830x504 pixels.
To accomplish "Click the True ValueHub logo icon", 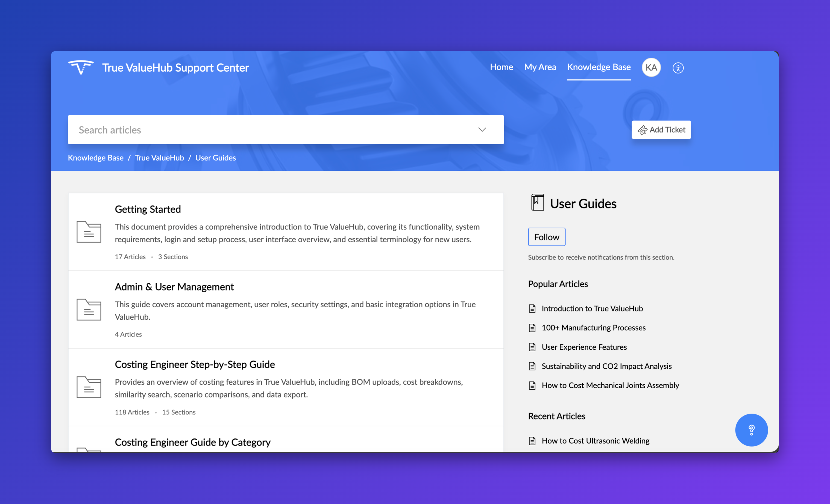I will coord(81,67).
